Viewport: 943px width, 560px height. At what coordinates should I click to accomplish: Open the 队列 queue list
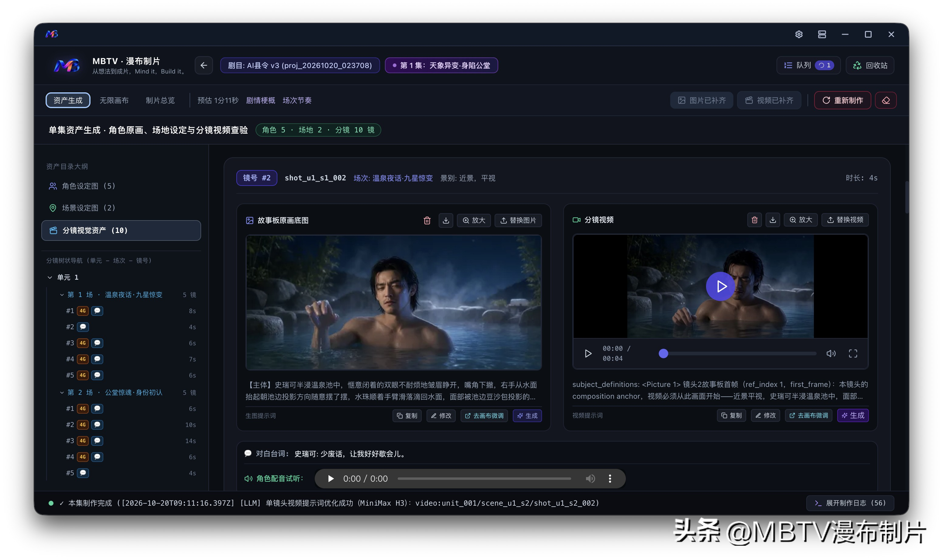pos(809,65)
